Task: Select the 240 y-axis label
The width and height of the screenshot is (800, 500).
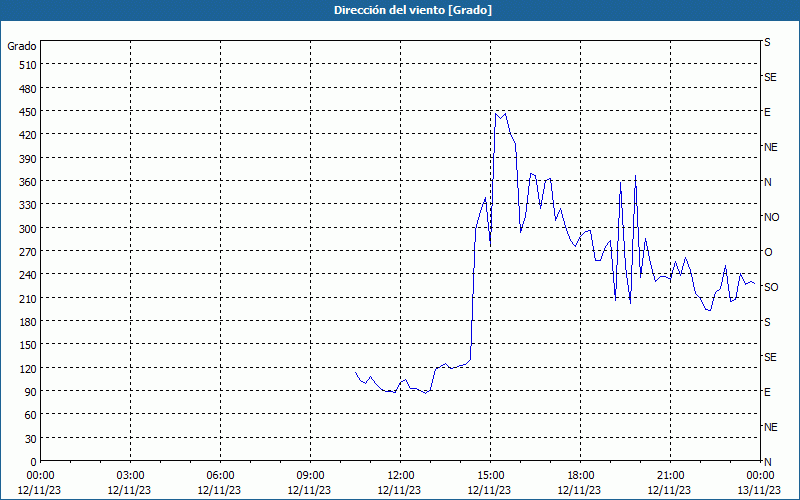Action: 28,275
